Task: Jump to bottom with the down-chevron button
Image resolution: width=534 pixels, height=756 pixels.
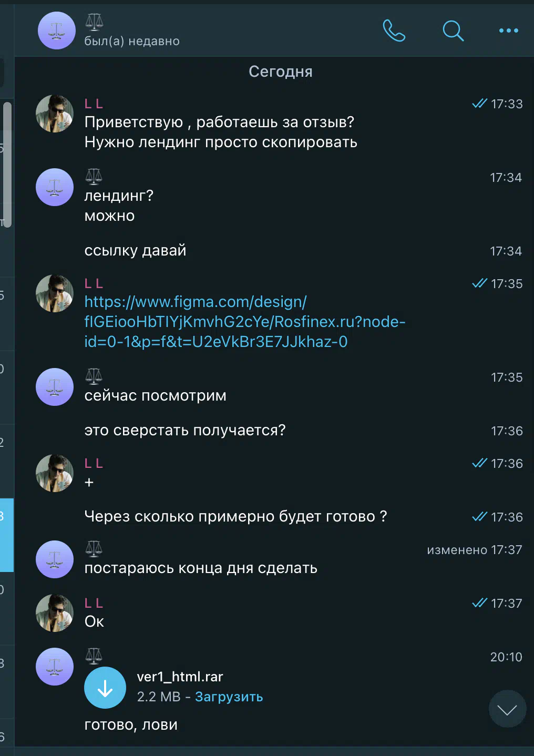Action: tap(507, 709)
